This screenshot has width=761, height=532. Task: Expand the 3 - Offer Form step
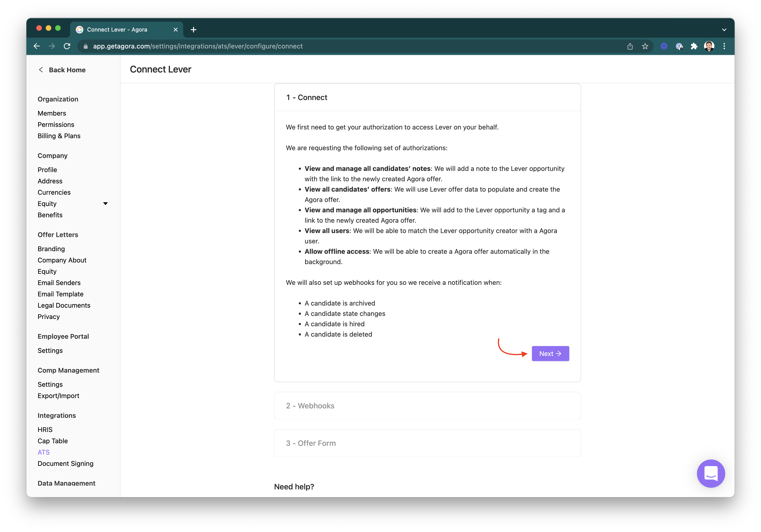(x=427, y=443)
